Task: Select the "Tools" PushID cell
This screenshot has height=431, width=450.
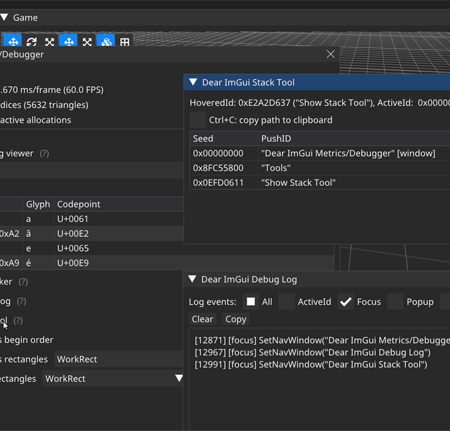Action: (276, 168)
